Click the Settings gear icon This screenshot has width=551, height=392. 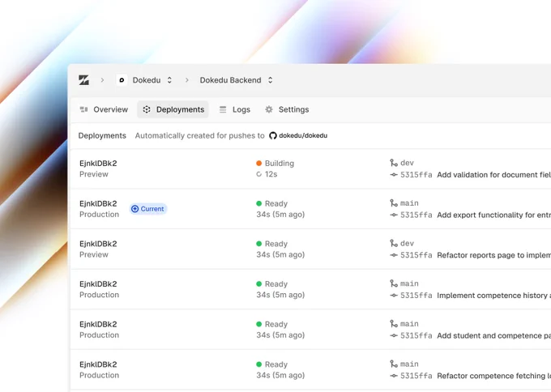click(269, 109)
